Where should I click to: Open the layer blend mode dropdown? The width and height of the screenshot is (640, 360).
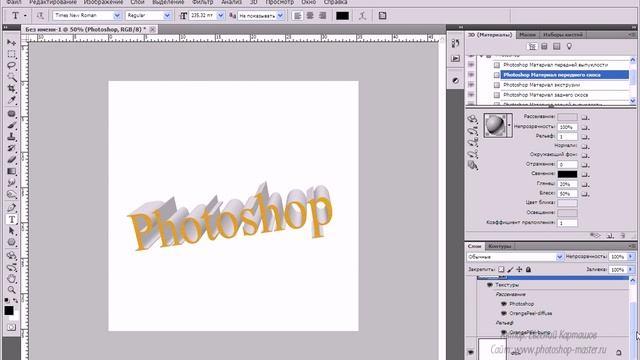coord(560,257)
